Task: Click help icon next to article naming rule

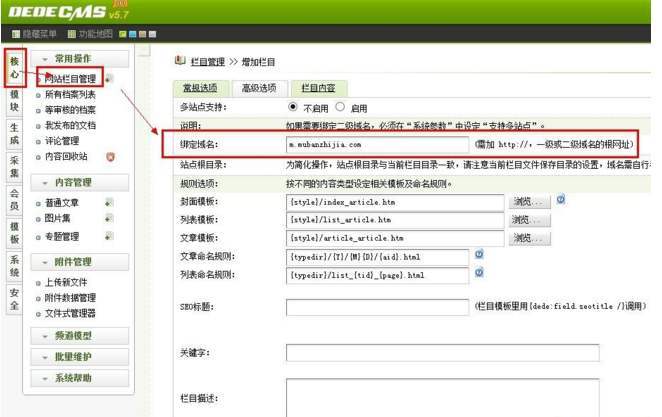Action: (x=479, y=254)
